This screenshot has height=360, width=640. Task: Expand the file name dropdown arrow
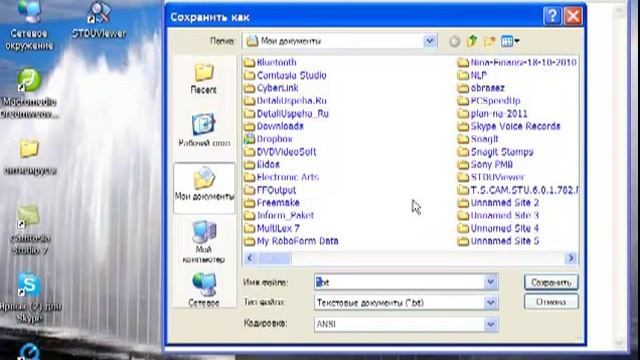click(x=491, y=282)
